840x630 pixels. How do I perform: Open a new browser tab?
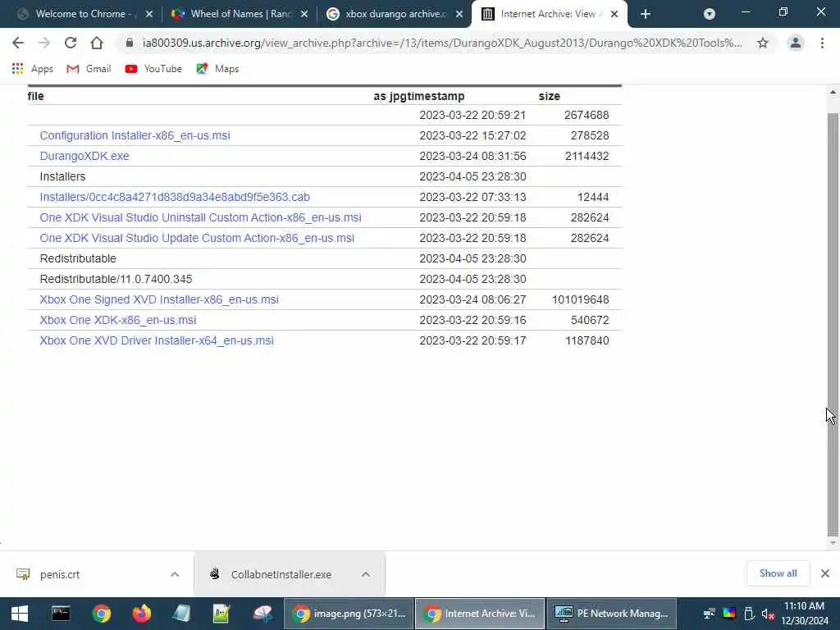[x=646, y=15]
